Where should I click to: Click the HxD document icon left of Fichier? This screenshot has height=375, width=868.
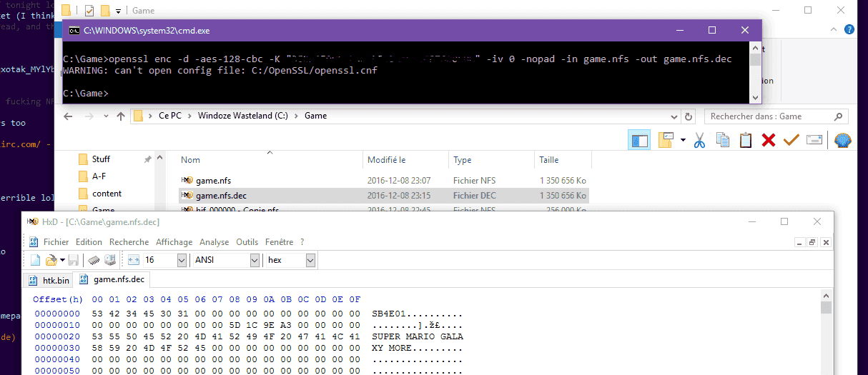[33, 242]
